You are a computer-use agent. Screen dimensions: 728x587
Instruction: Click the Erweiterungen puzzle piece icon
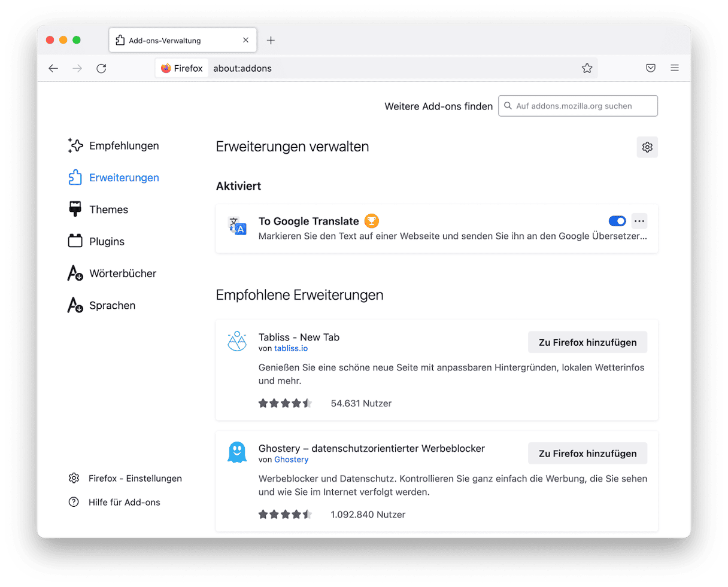click(x=75, y=177)
